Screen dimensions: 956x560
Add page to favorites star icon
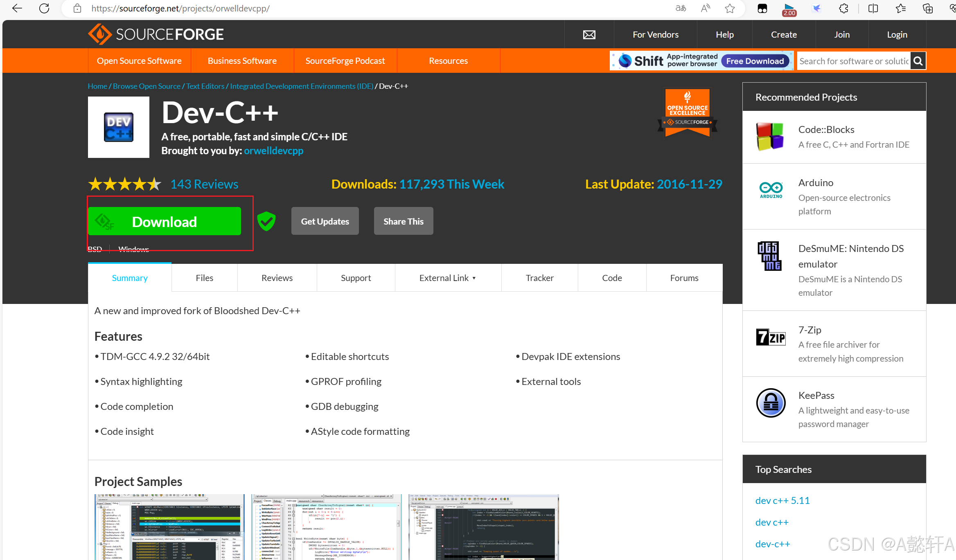(x=730, y=8)
